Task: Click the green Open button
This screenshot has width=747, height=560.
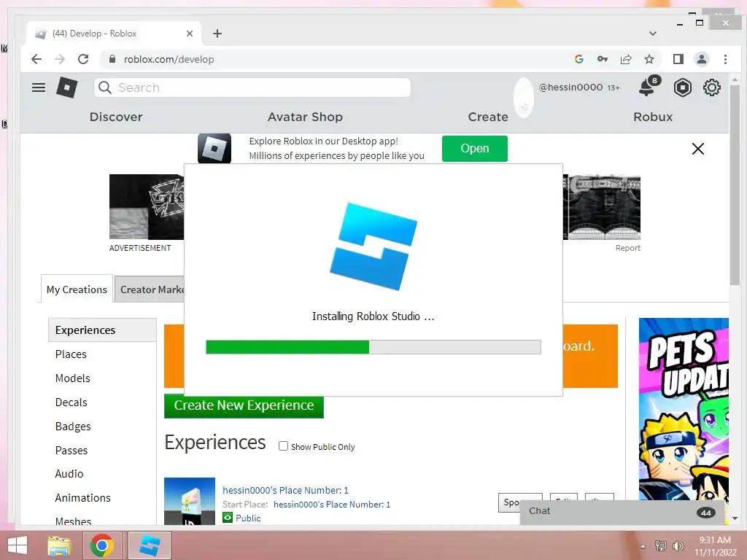Action: point(474,149)
